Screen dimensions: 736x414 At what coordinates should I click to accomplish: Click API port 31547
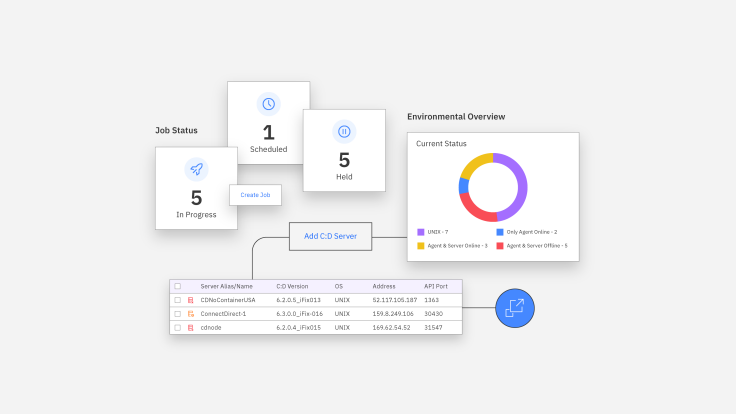pos(433,328)
